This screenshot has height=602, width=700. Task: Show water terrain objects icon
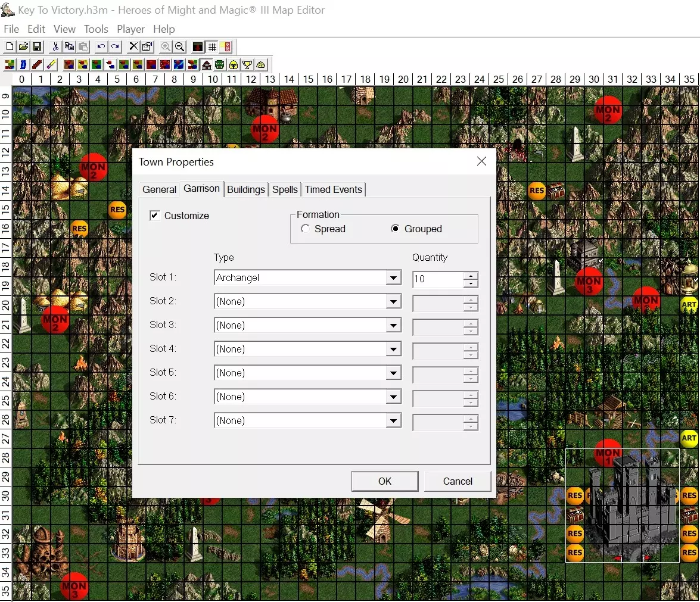click(179, 65)
